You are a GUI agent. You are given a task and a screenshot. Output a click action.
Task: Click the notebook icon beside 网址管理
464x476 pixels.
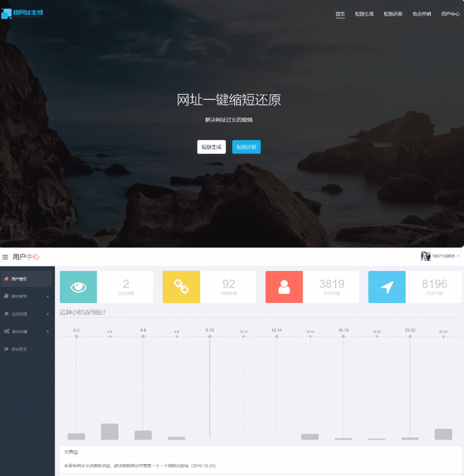[x=6, y=297]
